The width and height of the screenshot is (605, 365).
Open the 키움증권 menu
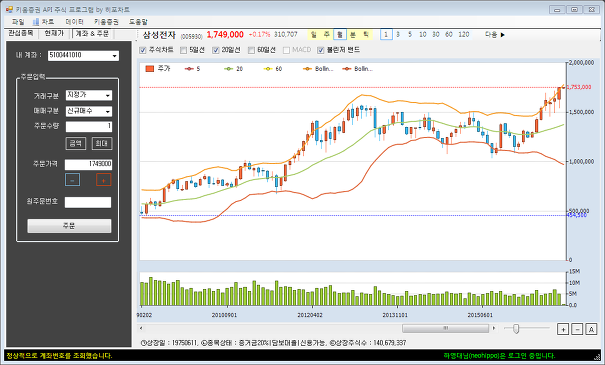[x=106, y=22]
